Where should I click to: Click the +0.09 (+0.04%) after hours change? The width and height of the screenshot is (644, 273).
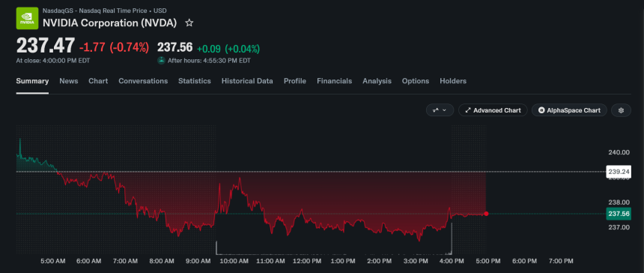[228, 49]
